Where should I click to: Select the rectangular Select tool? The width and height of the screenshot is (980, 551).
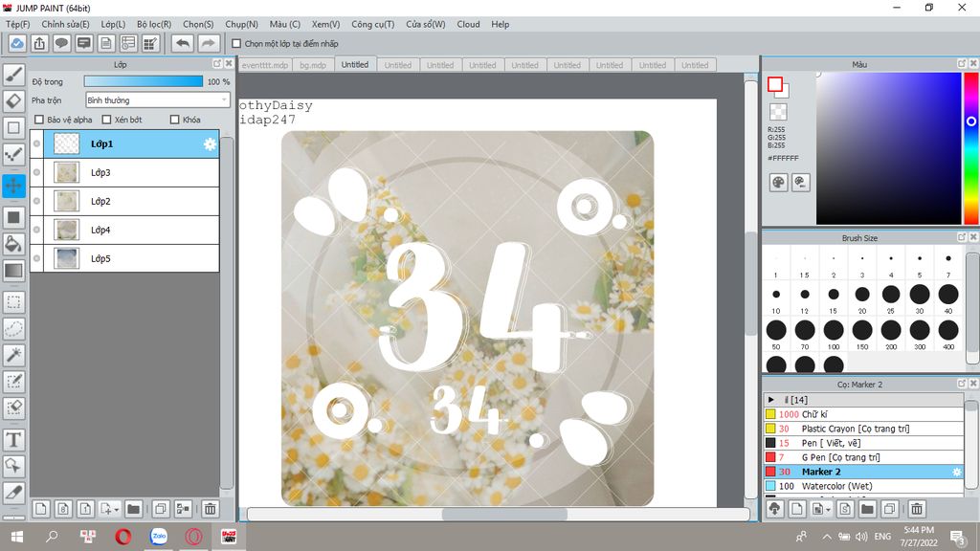(x=13, y=302)
